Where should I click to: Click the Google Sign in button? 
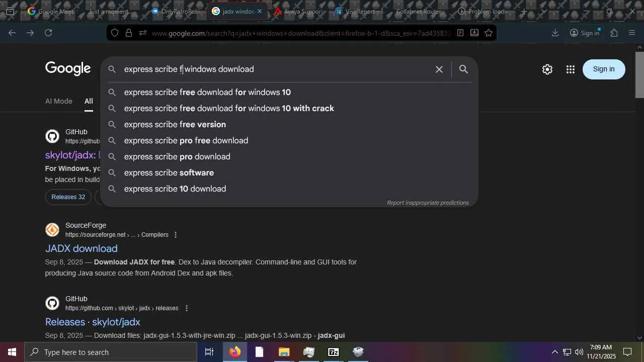coord(604,69)
